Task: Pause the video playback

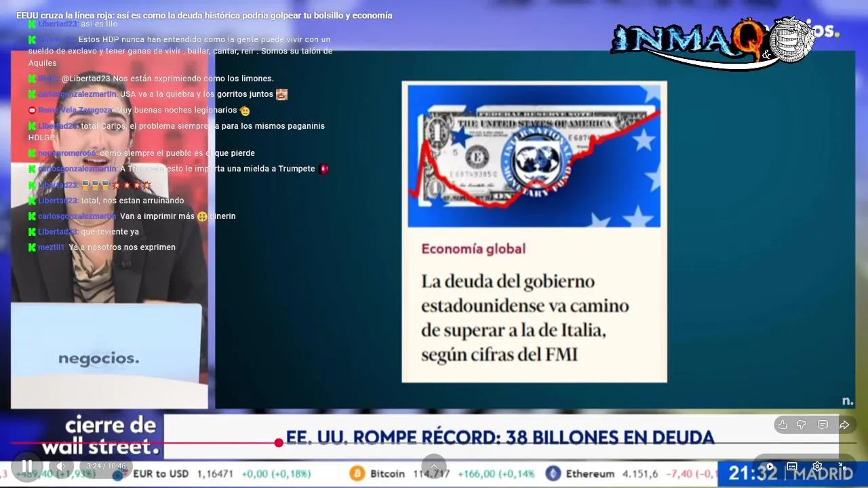Action: point(26,466)
